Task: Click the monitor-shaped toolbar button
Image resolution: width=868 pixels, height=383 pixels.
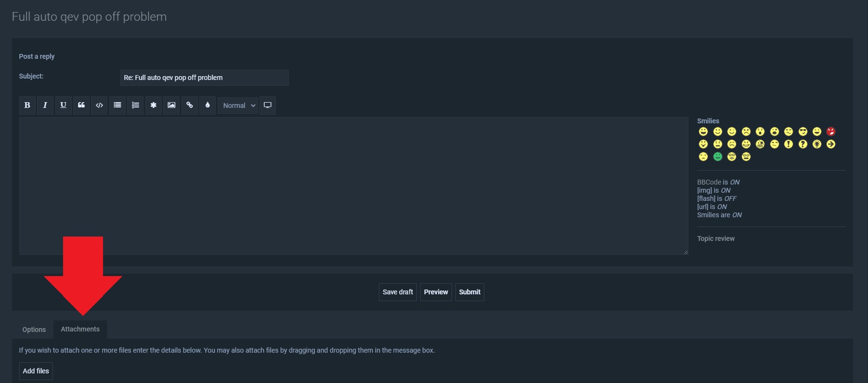Action: [x=268, y=105]
